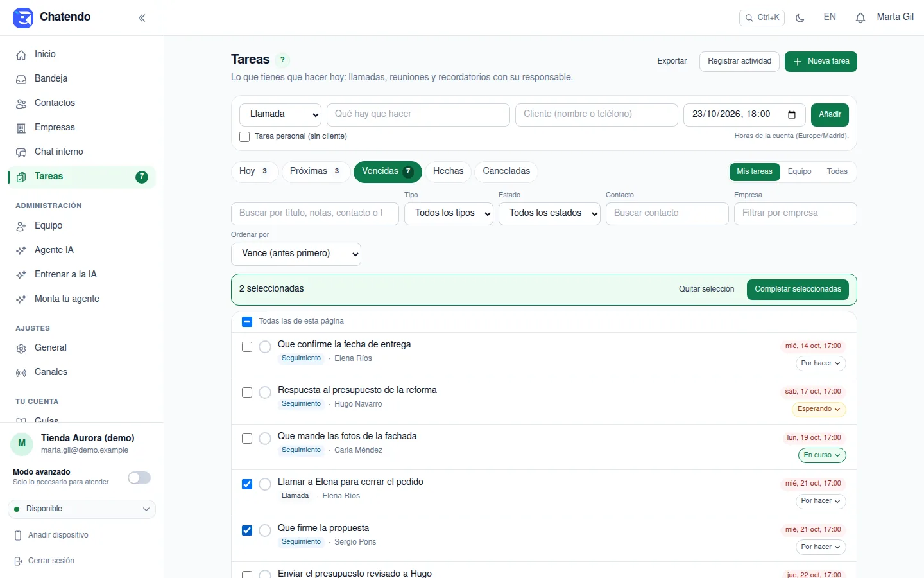Click the Añadir dispositivo phone icon

pyautogui.click(x=19, y=536)
